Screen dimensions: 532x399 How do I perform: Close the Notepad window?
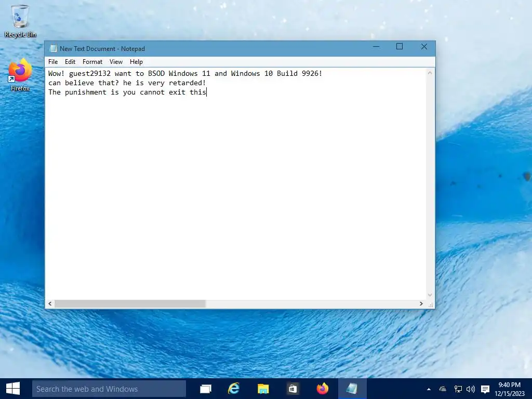click(x=424, y=47)
